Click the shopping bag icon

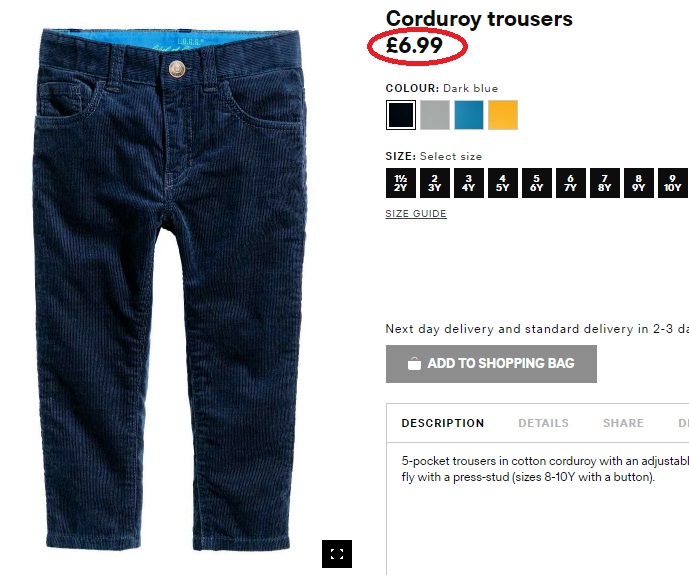pos(414,364)
